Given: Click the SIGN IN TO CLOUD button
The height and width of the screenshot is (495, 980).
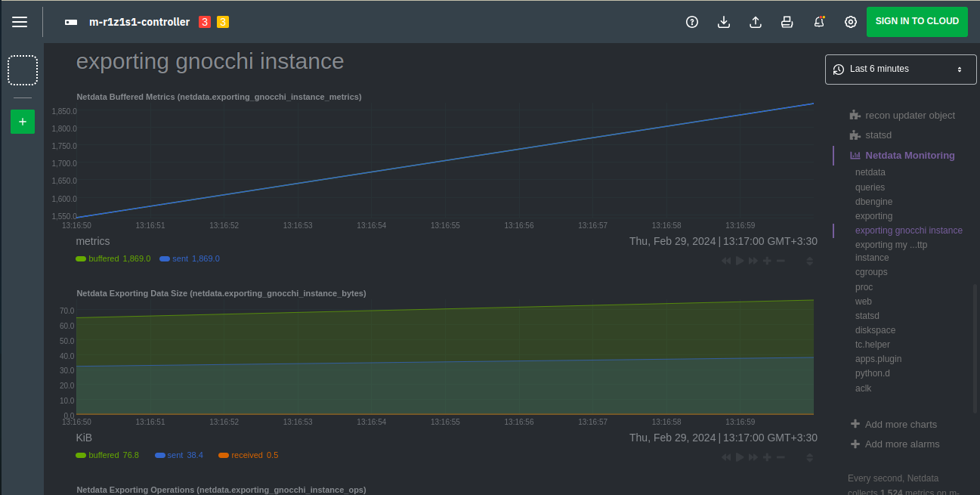Looking at the screenshot, I should point(917,21).
